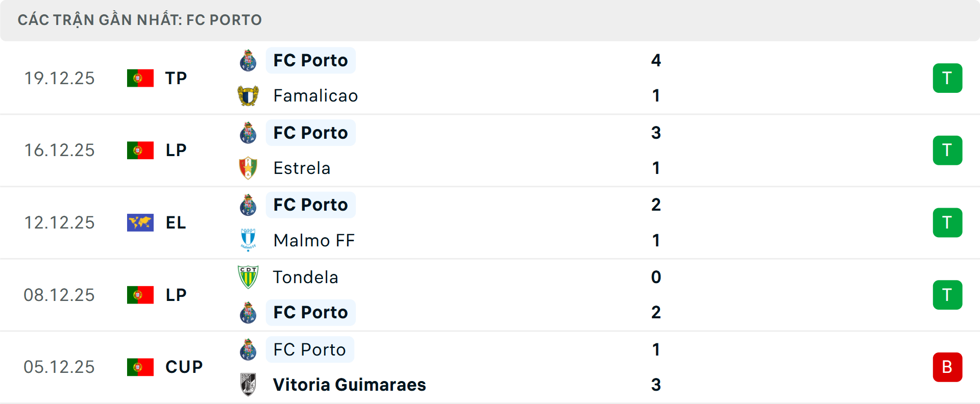Viewport: 980px width, 404px height.
Task: Toggle the T result indicator for Malmo FF match
Action: click(x=948, y=222)
